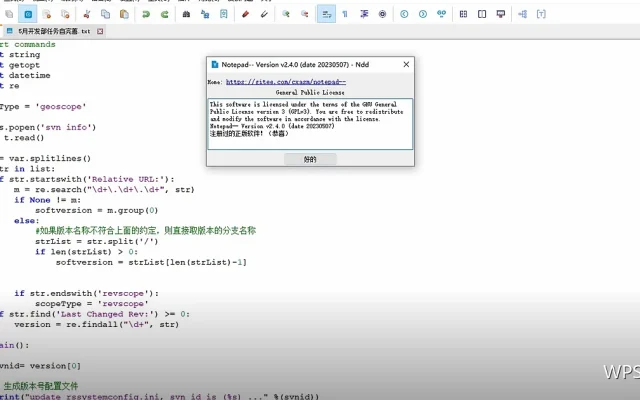Click the str.split('/') code line
The width and height of the screenshot is (640, 400).
click(96, 241)
